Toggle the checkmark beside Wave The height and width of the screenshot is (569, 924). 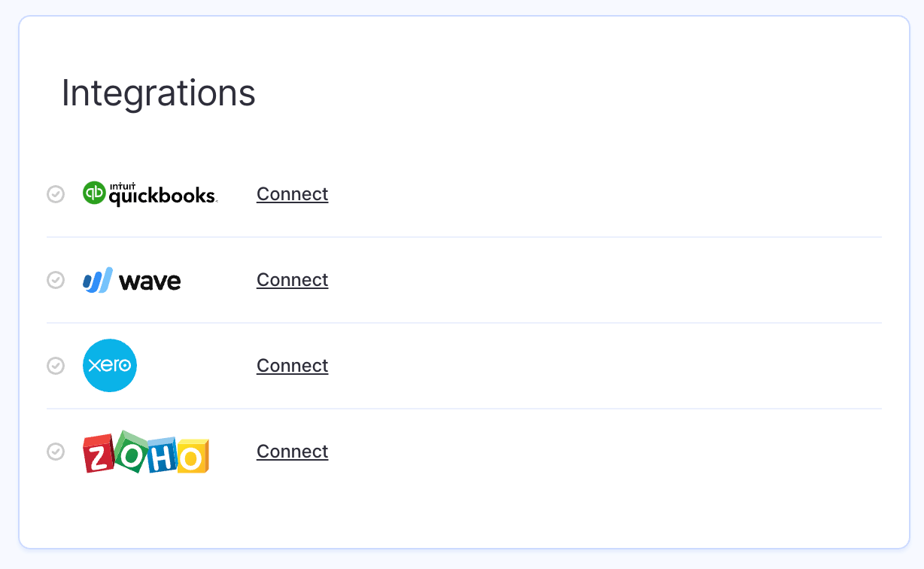56,279
